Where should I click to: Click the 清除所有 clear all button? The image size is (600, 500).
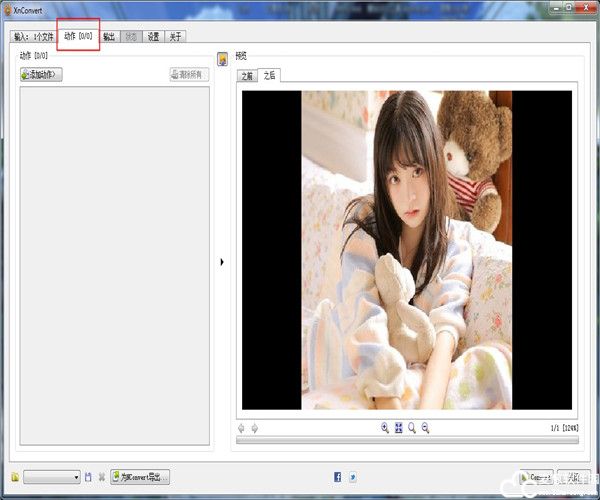(x=189, y=74)
